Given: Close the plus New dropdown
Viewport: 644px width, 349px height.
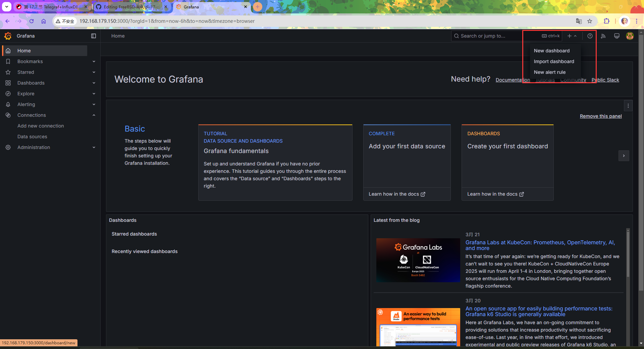Looking at the screenshot, I should 572,36.
